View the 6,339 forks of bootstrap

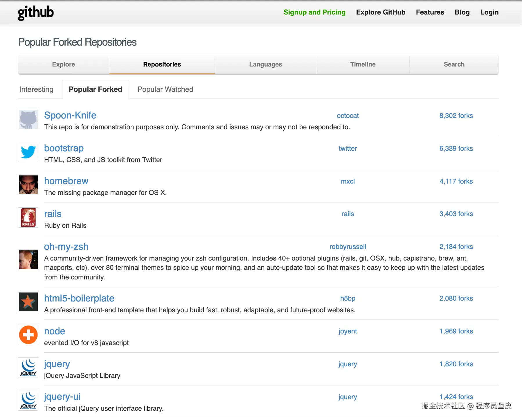(456, 148)
